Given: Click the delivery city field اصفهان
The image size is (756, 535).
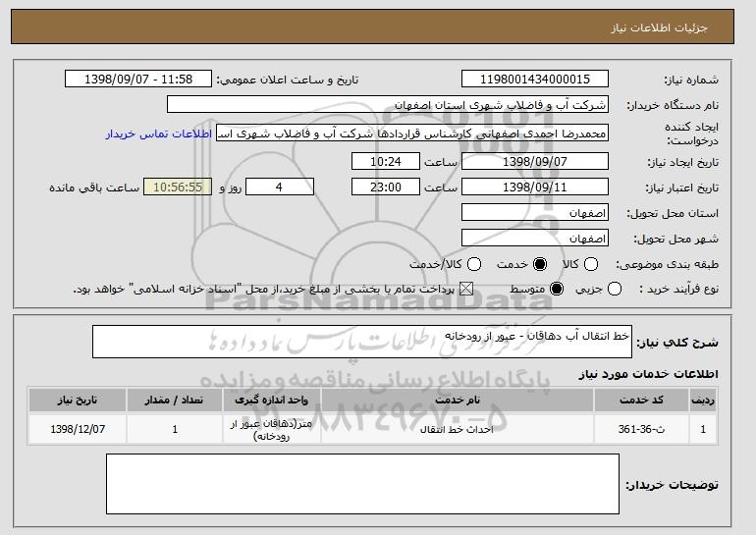Looking at the screenshot, I should [x=535, y=239].
